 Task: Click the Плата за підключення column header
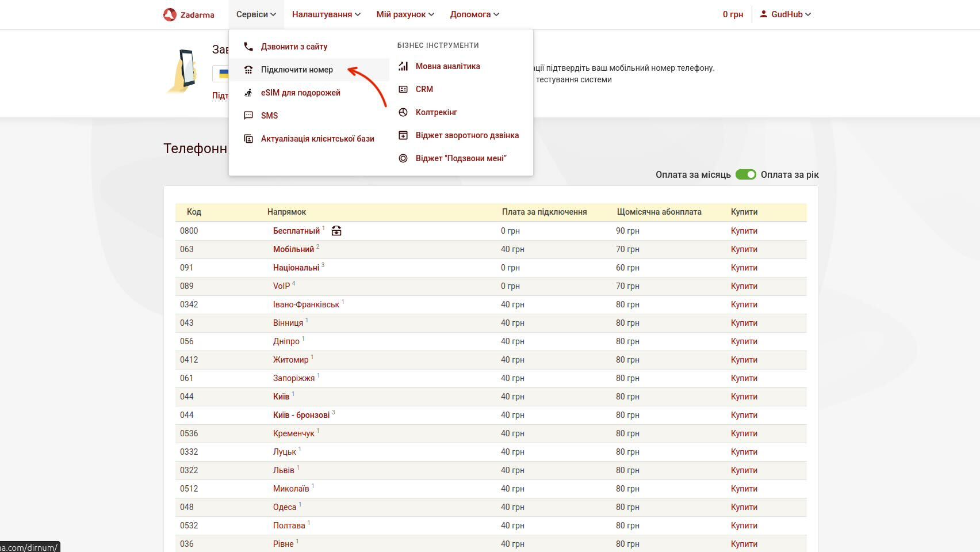point(544,212)
